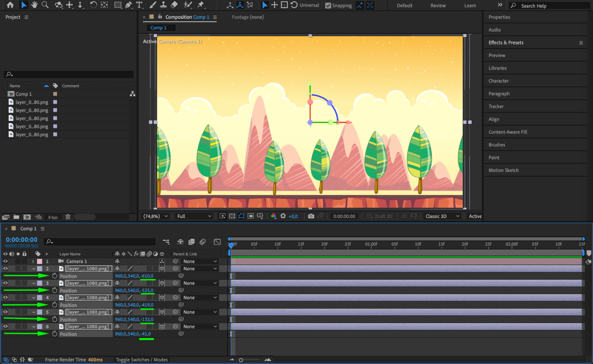Click the timeline zoom slider handle
This screenshot has width=593, height=364.
[x=241, y=360]
